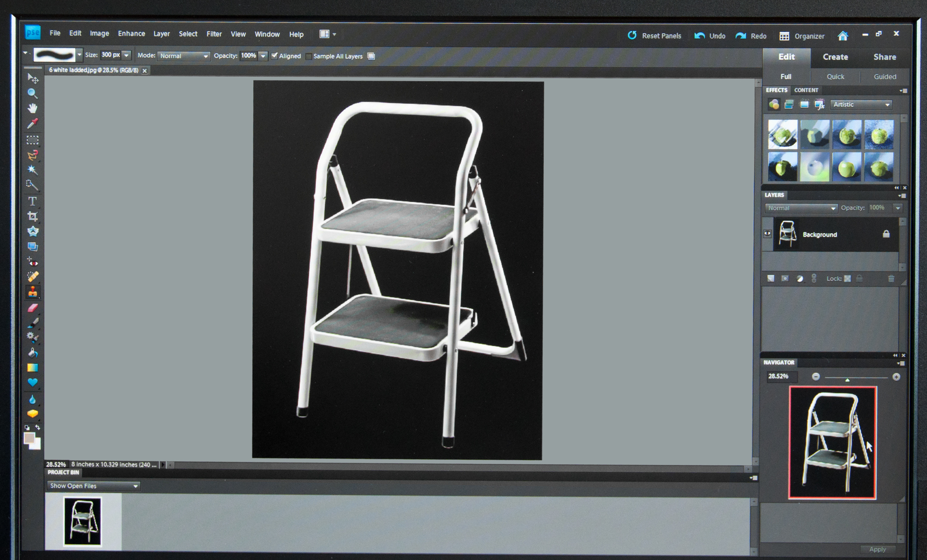Click the Undo button

(710, 36)
